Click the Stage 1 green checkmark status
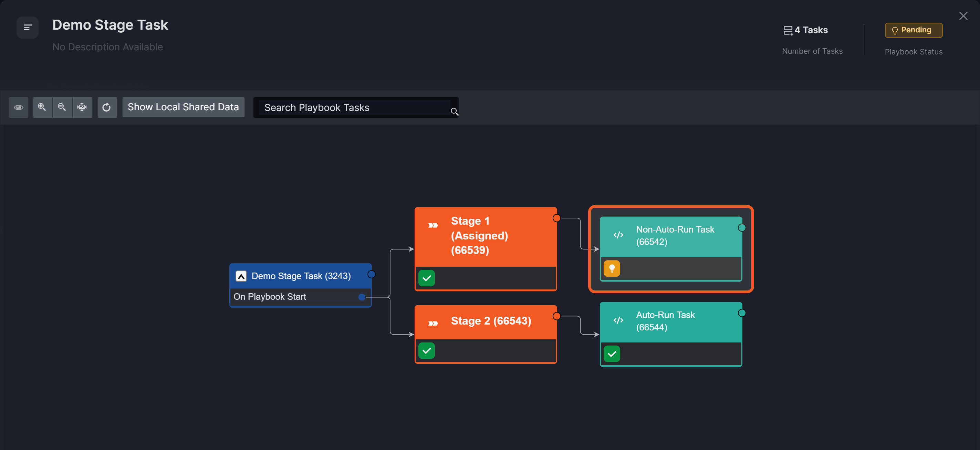The width and height of the screenshot is (980, 450). tap(426, 278)
